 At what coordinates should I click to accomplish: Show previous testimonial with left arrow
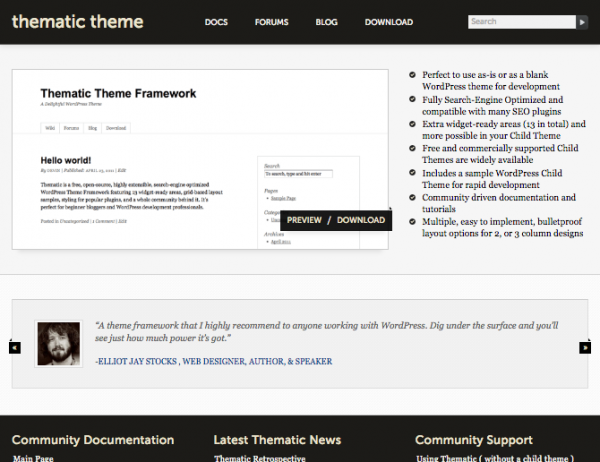click(x=15, y=348)
